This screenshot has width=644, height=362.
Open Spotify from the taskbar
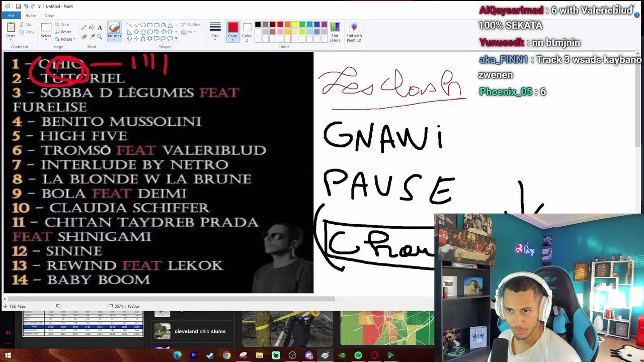click(x=358, y=355)
